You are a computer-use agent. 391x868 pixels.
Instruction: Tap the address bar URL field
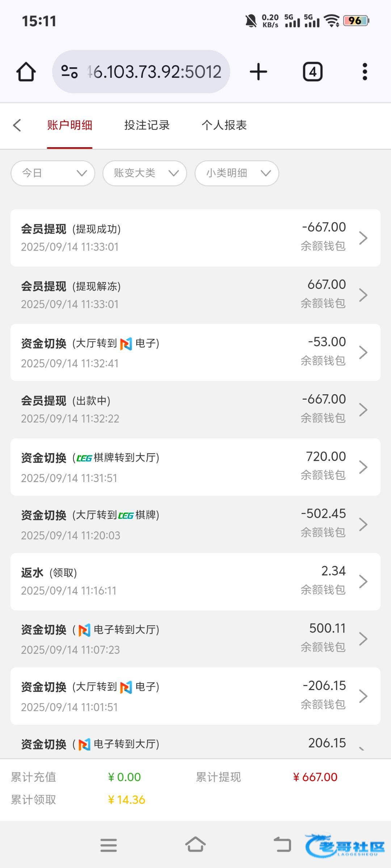click(154, 72)
